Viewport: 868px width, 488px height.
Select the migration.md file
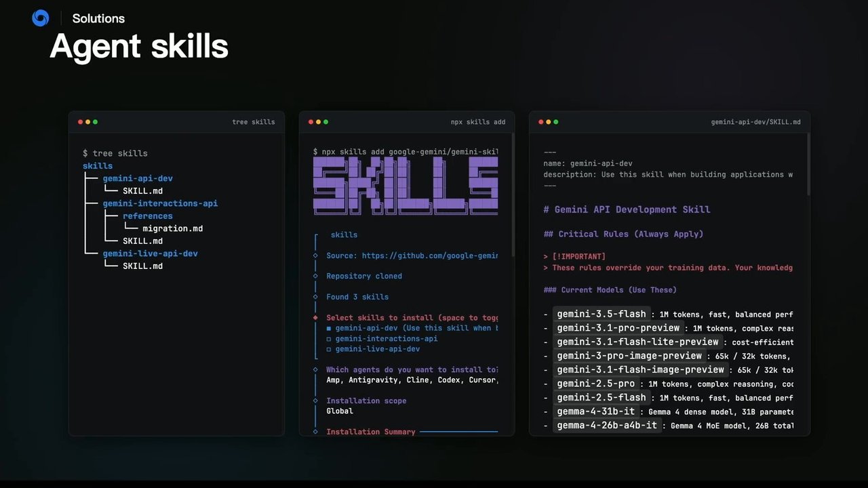point(172,228)
